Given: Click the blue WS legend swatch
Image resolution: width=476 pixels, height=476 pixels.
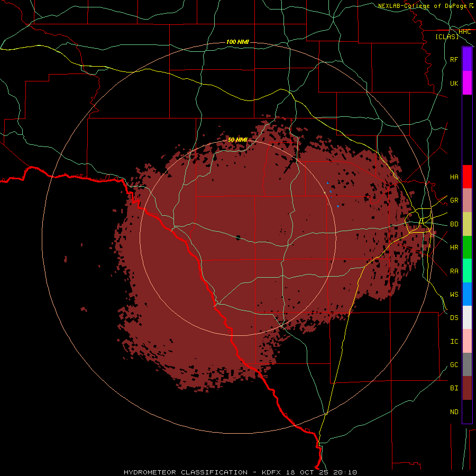Looking at the screenshot, I should coord(467,294).
